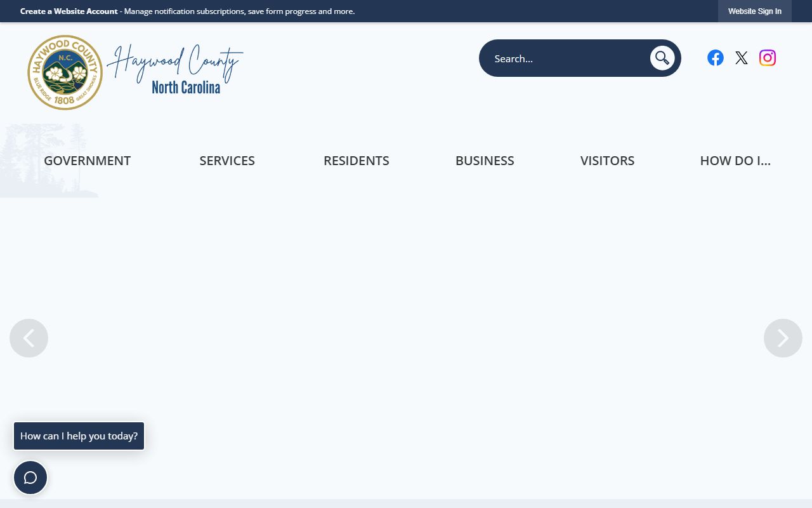Viewport: 812px width, 508px height.
Task: Choose the Visitors menu item
Action: 607,161
